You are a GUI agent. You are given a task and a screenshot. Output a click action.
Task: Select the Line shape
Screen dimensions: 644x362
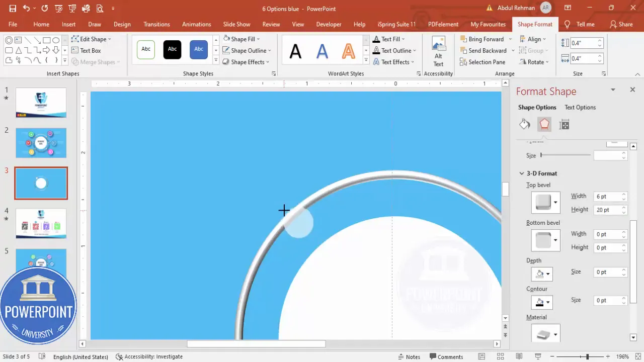(28, 40)
